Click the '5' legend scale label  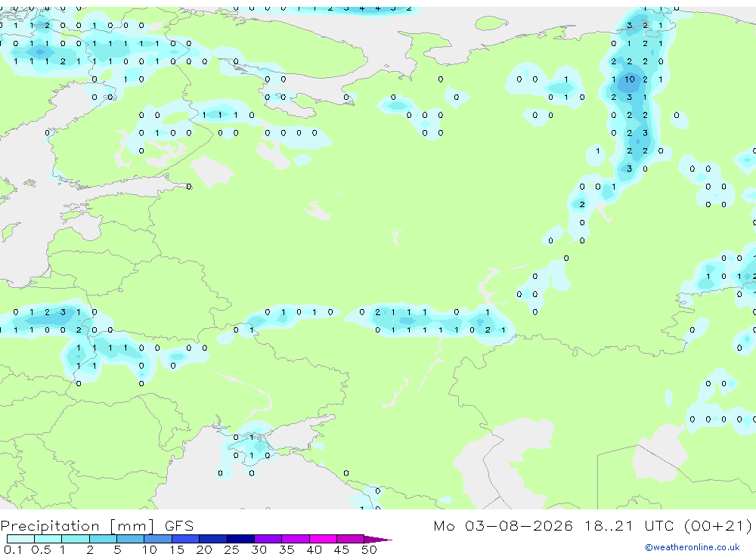click(x=117, y=549)
